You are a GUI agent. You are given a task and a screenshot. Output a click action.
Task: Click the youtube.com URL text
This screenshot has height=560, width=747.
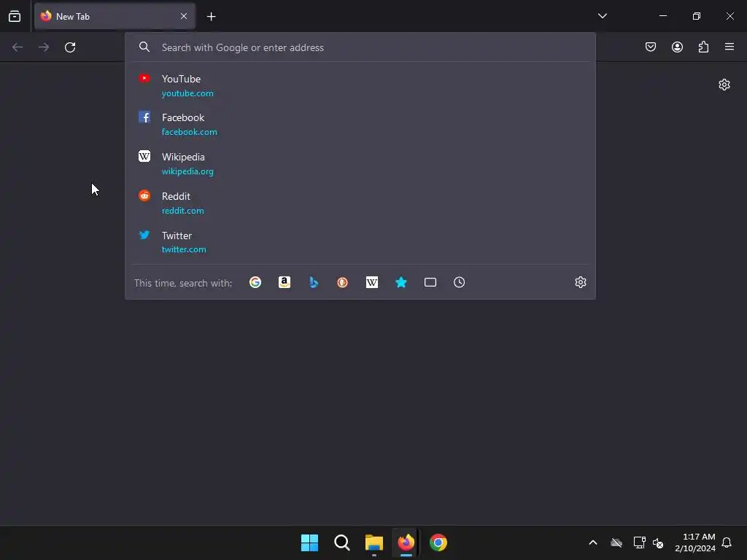pos(187,93)
